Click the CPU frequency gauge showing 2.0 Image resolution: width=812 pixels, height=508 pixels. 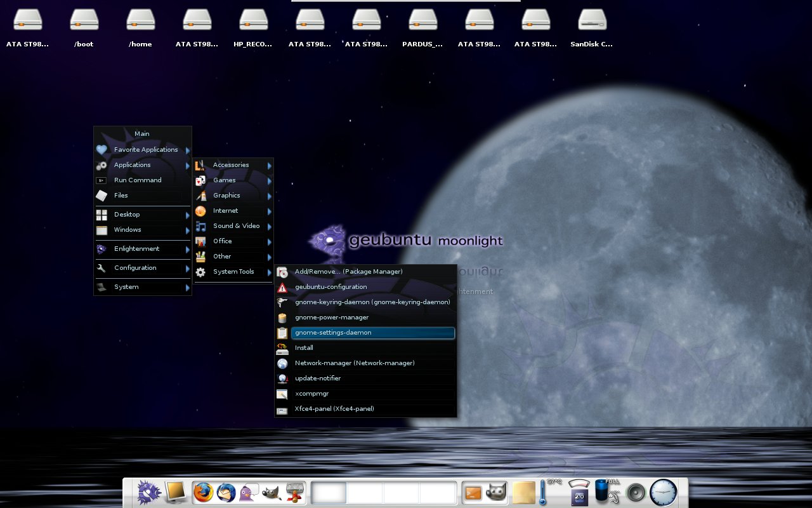pyautogui.click(x=579, y=493)
